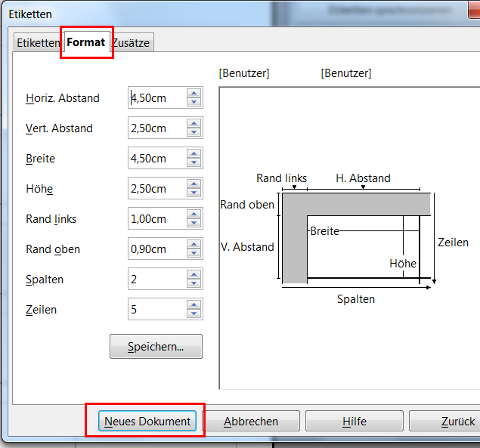Cancel the dialog with Abbrechen
Viewport: 480px width, 448px height.
click(251, 421)
